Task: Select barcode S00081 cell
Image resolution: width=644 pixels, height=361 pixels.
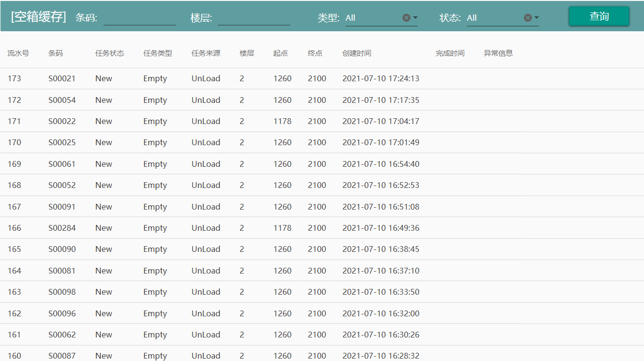Action: pyautogui.click(x=62, y=271)
